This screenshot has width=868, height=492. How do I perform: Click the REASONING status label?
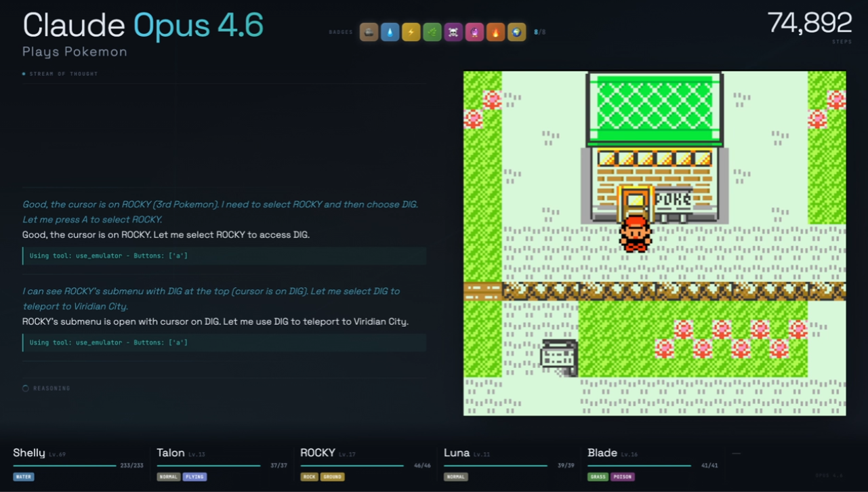[x=51, y=388]
